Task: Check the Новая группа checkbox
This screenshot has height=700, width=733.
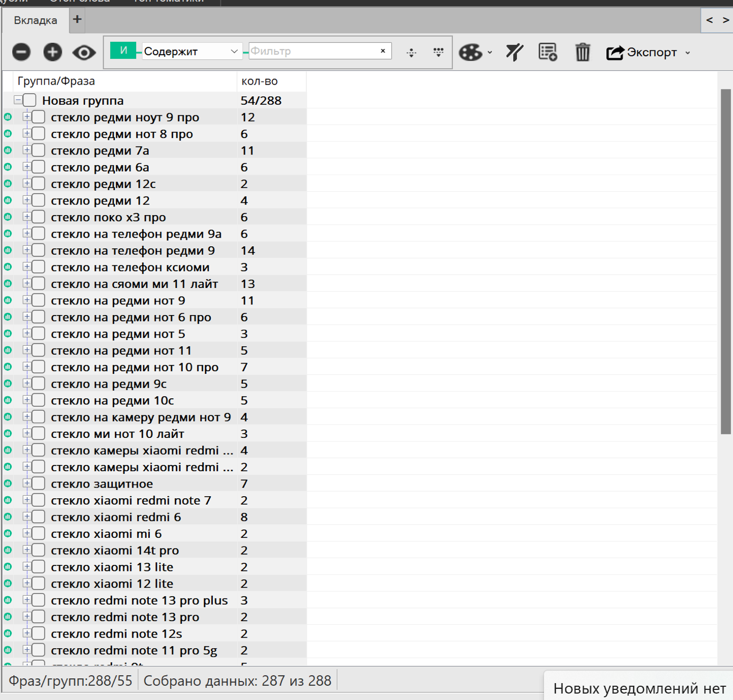Action: pos(30,100)
